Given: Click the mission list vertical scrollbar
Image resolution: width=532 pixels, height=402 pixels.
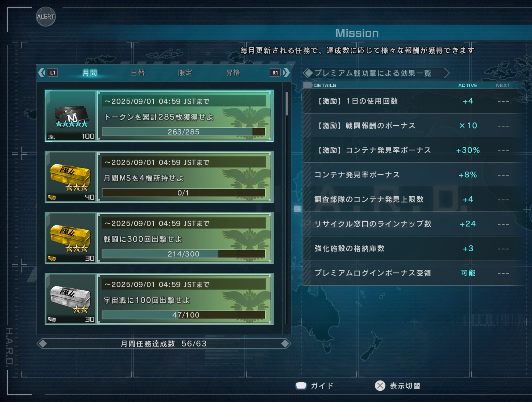Looking at the screenshot, I should coord(286,208).
